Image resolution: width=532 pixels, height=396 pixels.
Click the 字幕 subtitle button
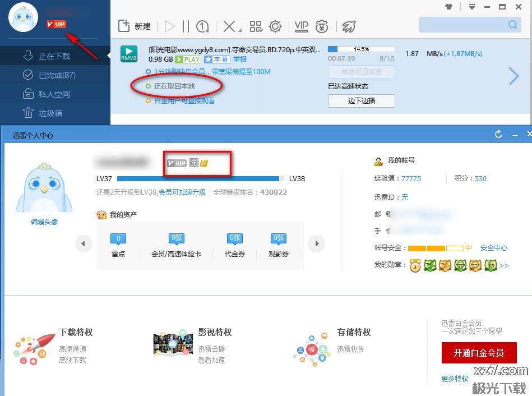point(217,59)
